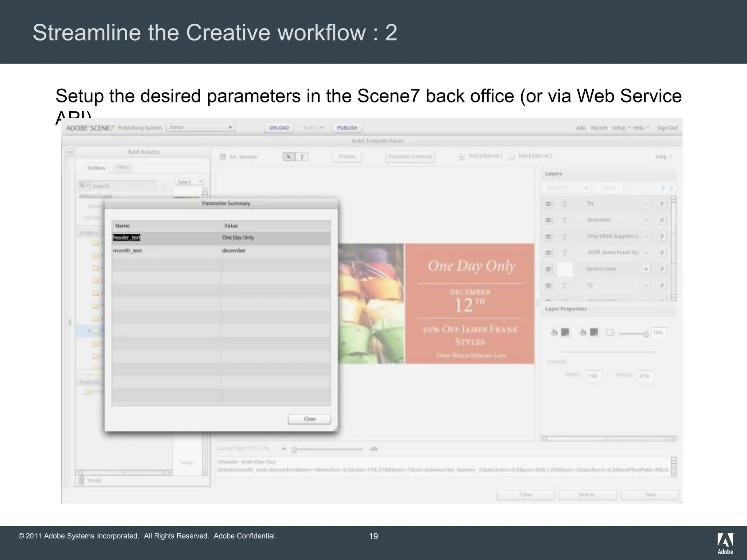The width and height of the screenshot is (747, 560).
Task: Click the Save as button
Action: coord(587,495)
